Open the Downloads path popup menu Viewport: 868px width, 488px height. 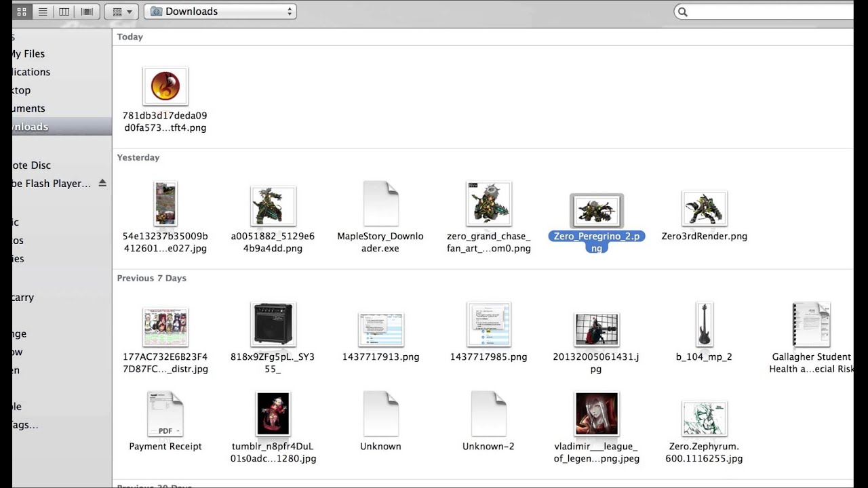click(x=220, y=12)
